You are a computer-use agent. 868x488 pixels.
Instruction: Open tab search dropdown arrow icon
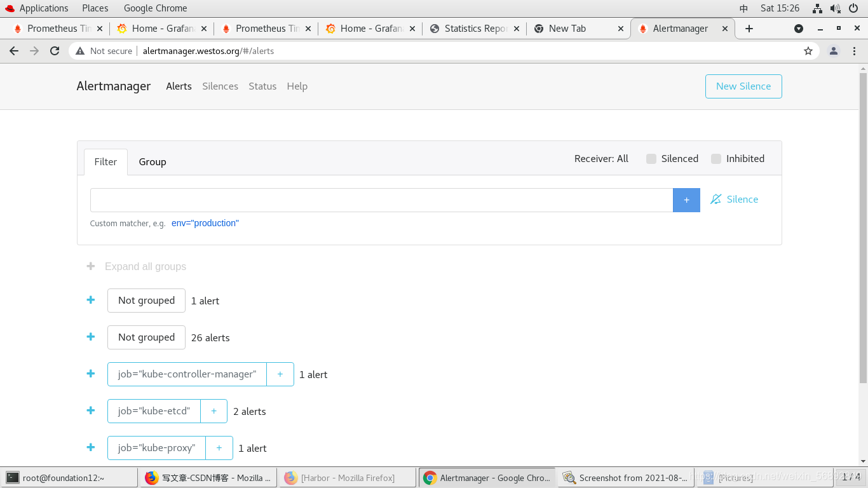pos(799,29)
